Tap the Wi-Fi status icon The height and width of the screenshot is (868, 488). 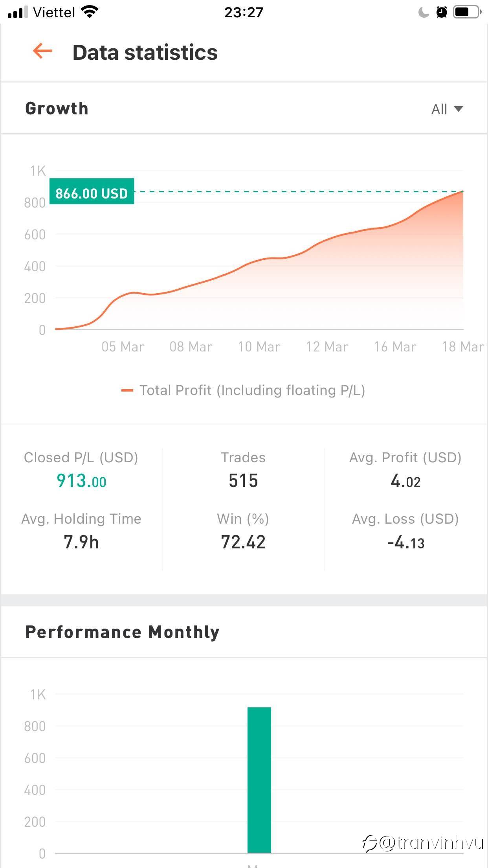(90, 12)
